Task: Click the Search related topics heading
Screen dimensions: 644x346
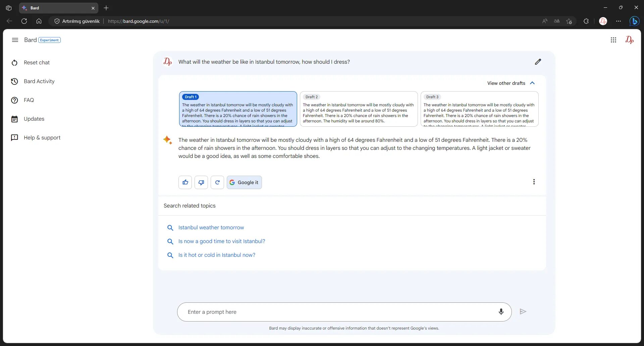Action: click(x=190, y=206)
